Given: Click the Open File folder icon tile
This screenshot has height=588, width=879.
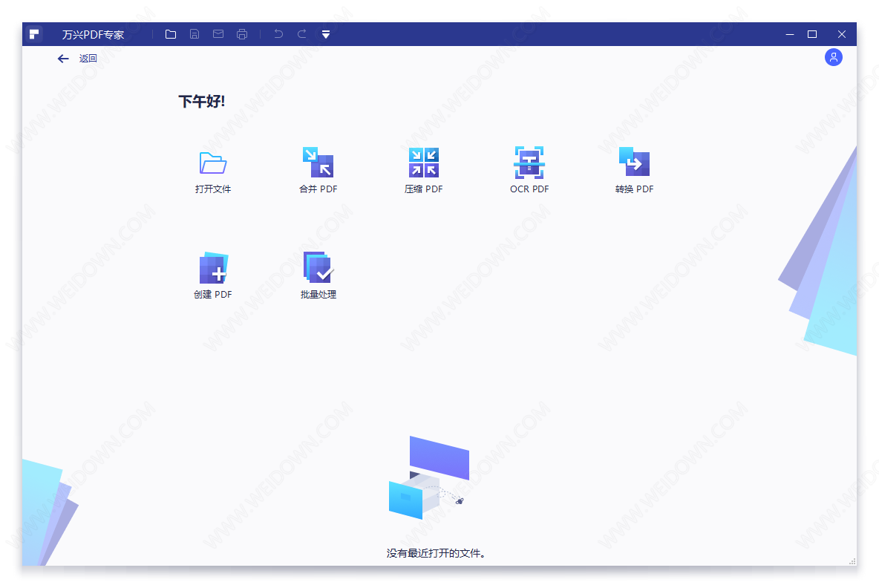Looking at the screenshot, I should point(213,163).
